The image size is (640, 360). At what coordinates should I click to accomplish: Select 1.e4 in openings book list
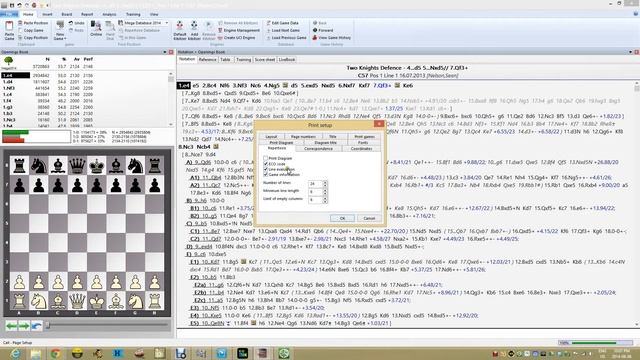point(16,76)
